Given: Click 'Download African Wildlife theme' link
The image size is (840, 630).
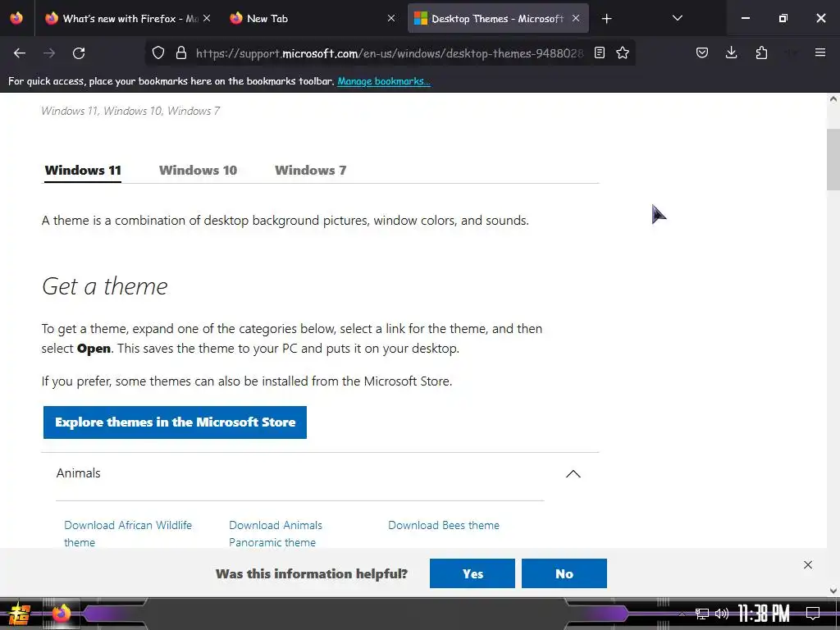Looking at the screenshot, I should pyautogui.click(x=127, y=533).
